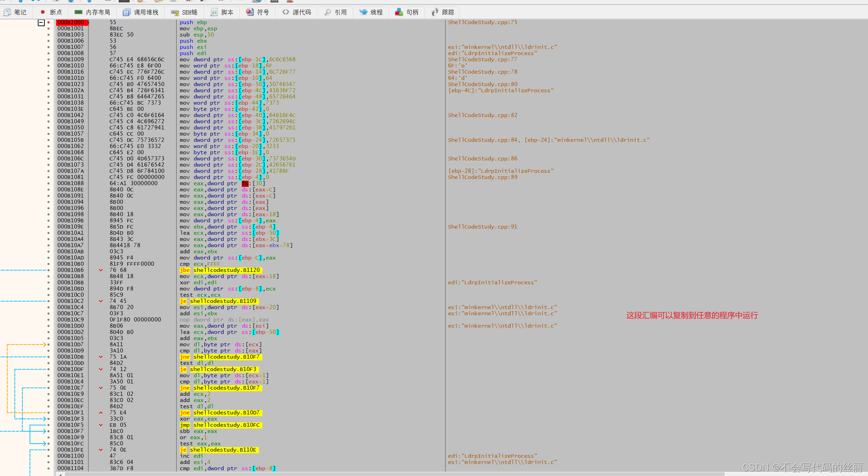868x476 pixels.
Task: Open the 句柄 handles tab
Action: coord(407,12)
